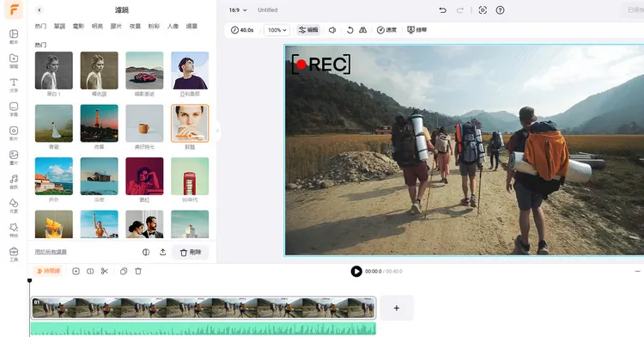Click the green-screen button with monitor icon

tap(416, 30)
